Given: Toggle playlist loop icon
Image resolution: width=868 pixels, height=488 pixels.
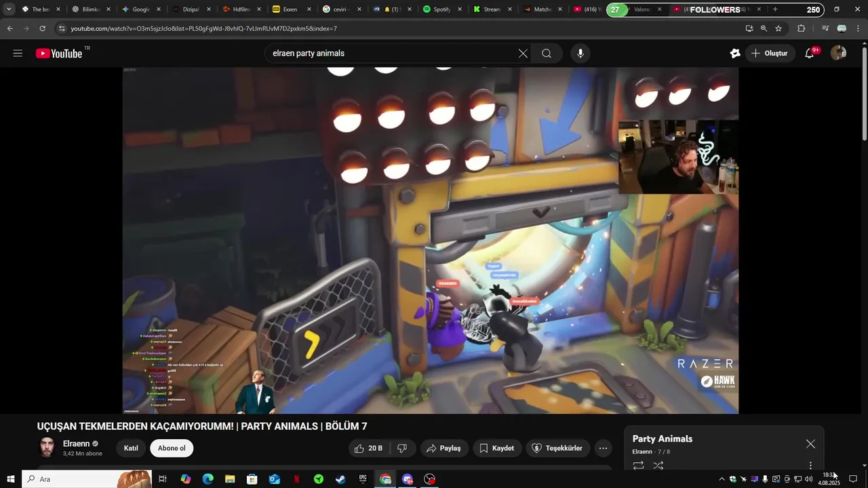Looking at the screenshot, I should pos(638,466).
